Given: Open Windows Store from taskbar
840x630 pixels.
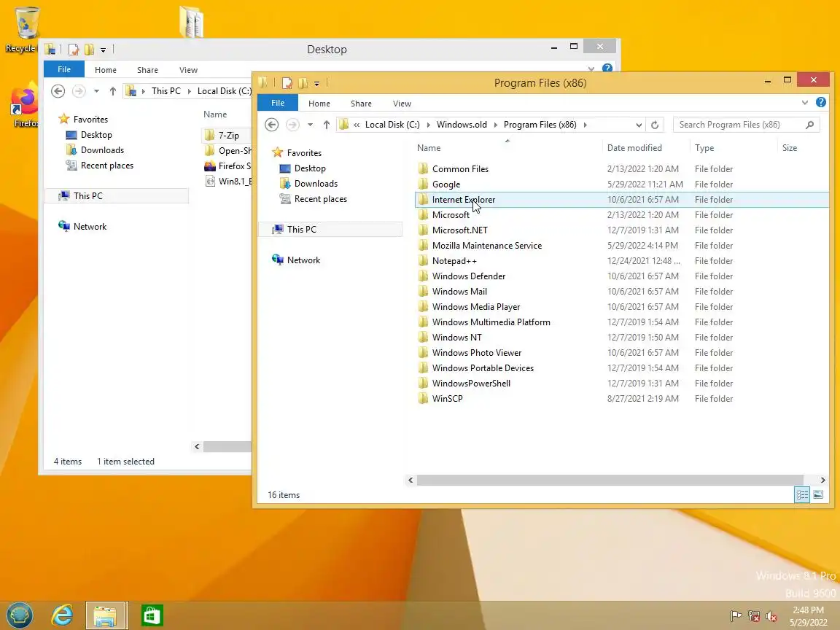Looking at the screenshot, I should coord(152,615).
